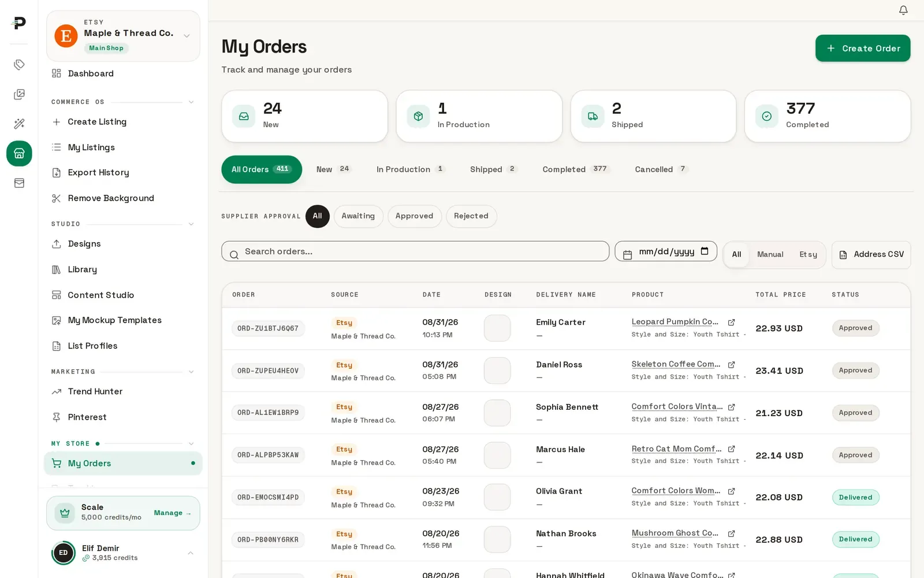Click the In Production box icon

pos(418,116)
